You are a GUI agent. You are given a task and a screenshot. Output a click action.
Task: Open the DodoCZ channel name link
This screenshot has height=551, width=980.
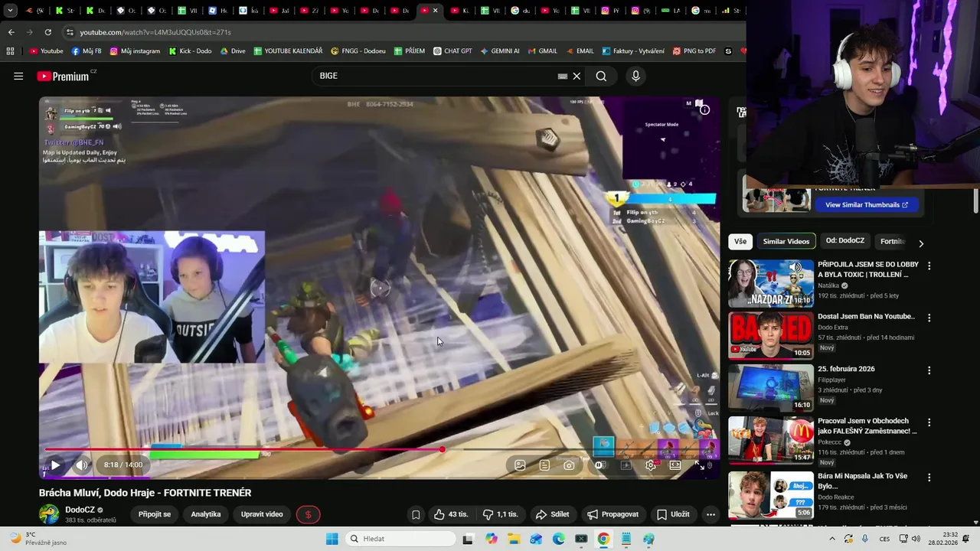click(x=80, y=510)
